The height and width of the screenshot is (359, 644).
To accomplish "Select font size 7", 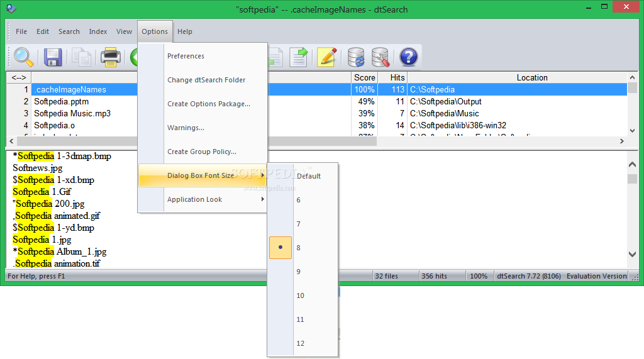I will 303,223.
